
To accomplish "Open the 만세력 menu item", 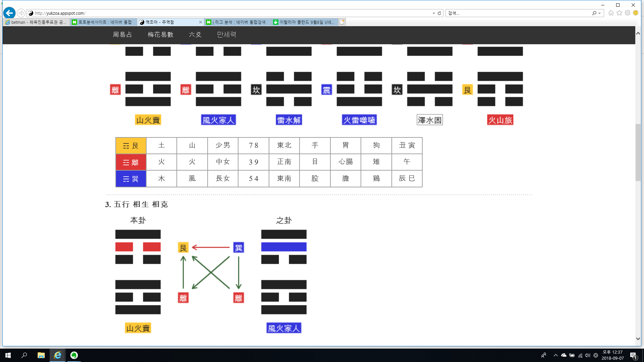I will pyautogui.click(x=227, y=35).
